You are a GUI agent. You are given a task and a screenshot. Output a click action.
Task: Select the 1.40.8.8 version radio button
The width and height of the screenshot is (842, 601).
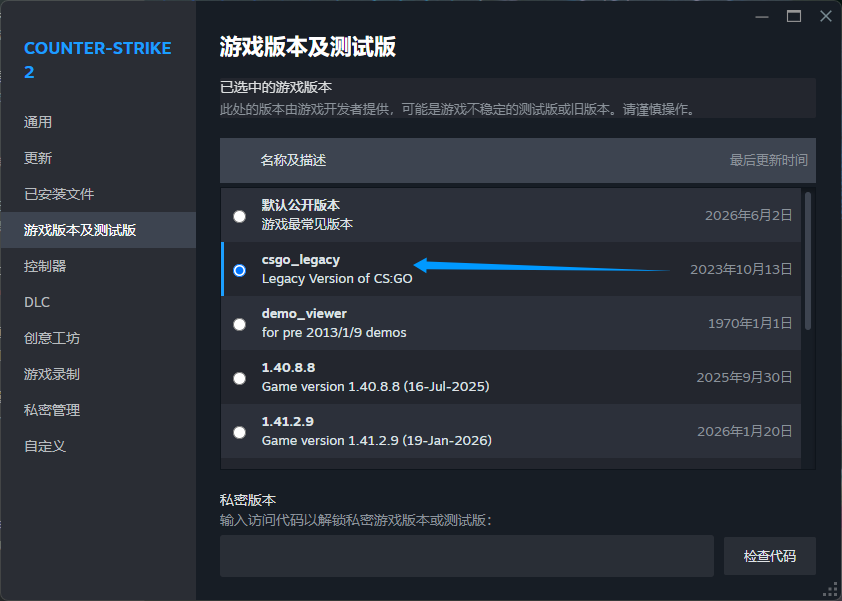coord(239,379)
